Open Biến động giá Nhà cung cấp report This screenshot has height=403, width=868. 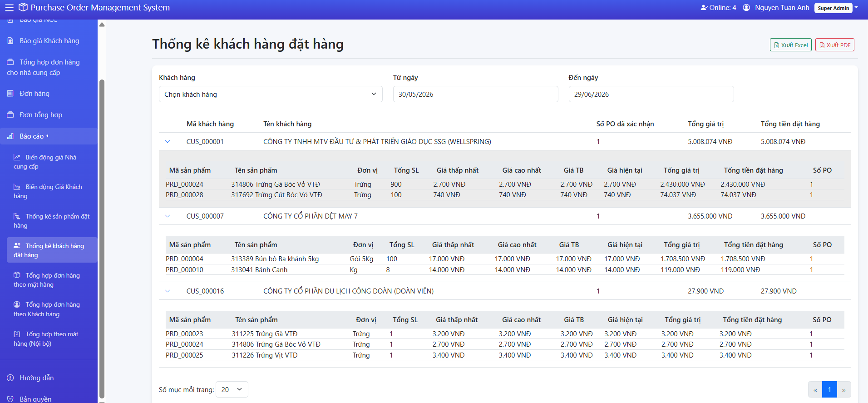(x=52, y=162)
